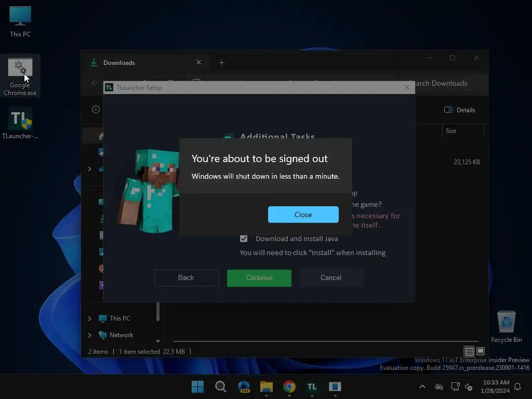Viewport: 532px width, 399px height.
Task: Cancel the TLauncher Setup
Action: [331, 278]
